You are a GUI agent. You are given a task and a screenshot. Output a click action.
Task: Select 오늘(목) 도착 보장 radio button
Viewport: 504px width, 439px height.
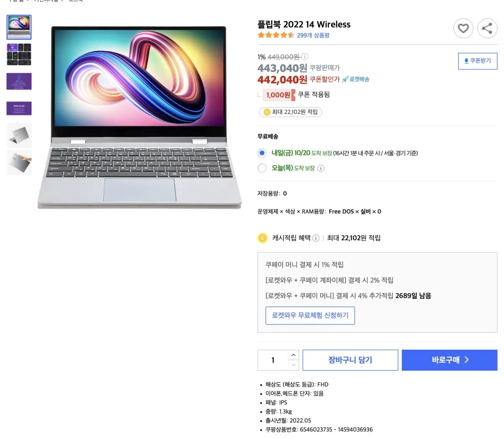pyautogui.click(x=262, y=168)
